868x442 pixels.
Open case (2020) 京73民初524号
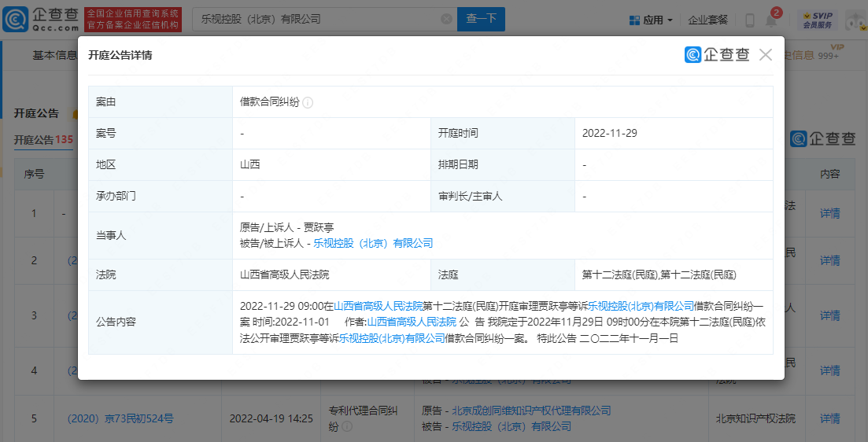coord(120,418)
